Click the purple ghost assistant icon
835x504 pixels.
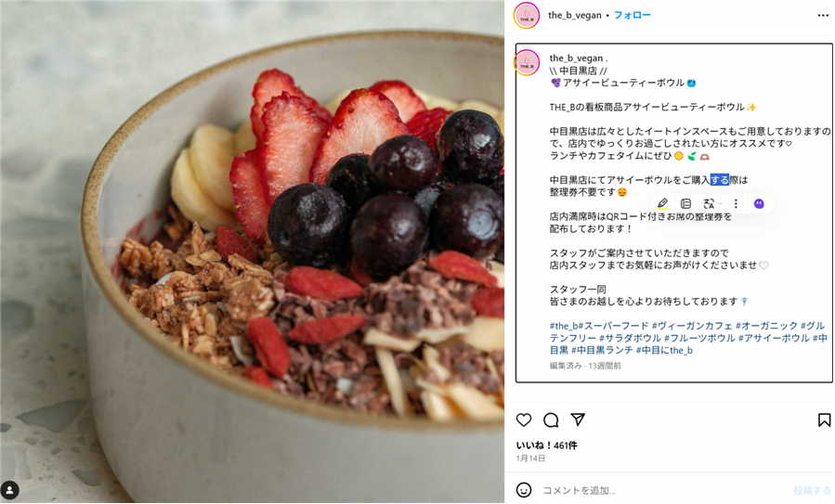[759, 203]
